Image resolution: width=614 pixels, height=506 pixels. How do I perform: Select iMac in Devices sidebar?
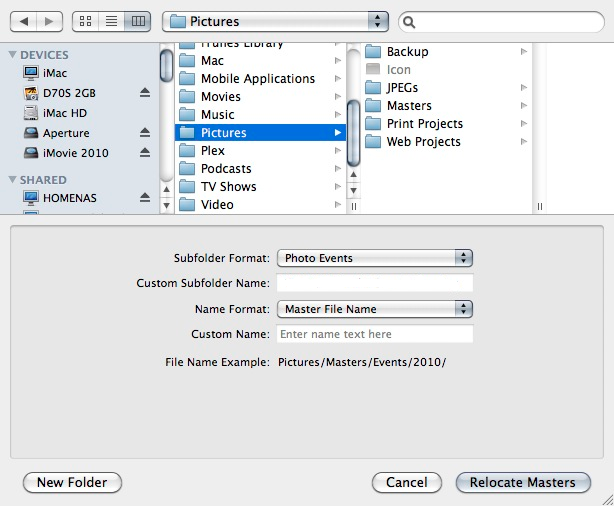[x=54, y=73]
